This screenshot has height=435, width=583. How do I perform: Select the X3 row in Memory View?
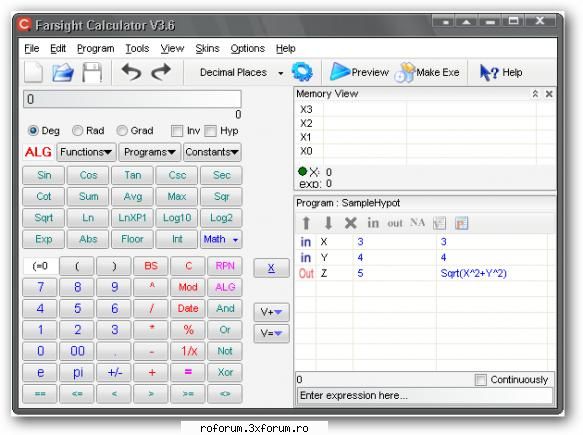(x=425, y=109)
